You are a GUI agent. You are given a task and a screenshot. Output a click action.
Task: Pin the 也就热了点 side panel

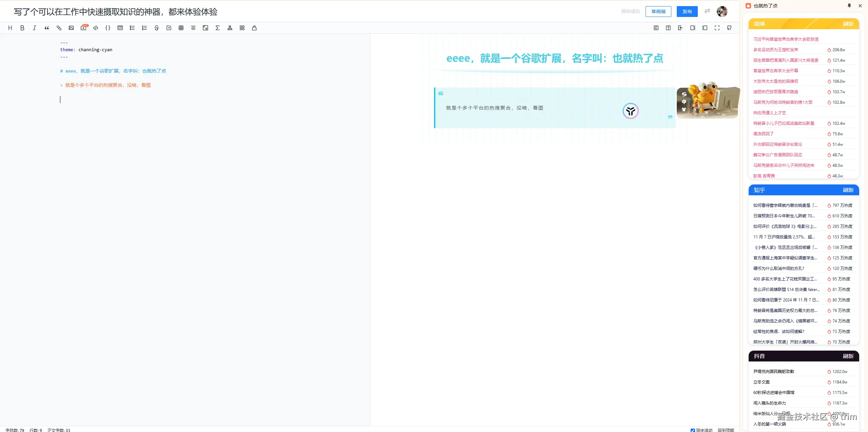[x=849, y=6]
